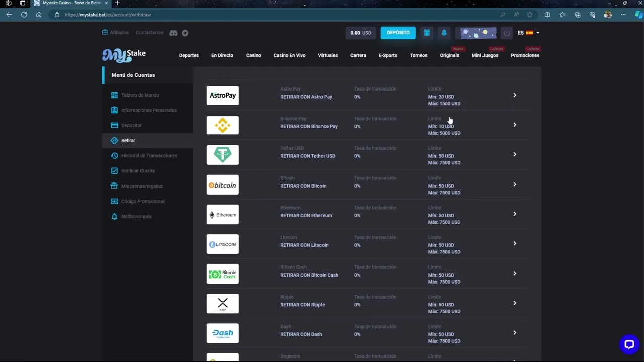The image size is (644, 362).
Task: Open the Mini Juegos menu
Action: point(485,55)
